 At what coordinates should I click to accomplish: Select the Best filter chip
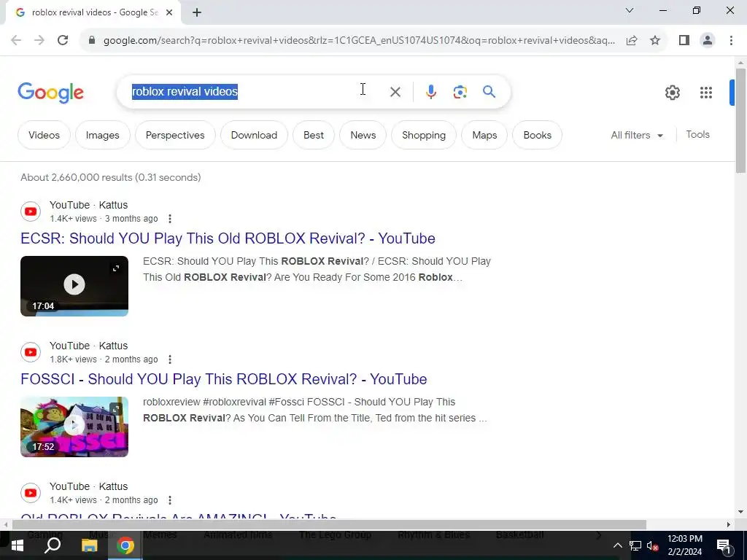314,135
